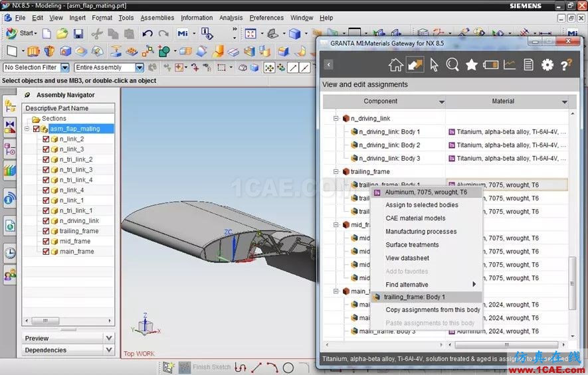
Task: Uncheck the n_link_3 component checkbox
Action: click(x=46, y=149)
